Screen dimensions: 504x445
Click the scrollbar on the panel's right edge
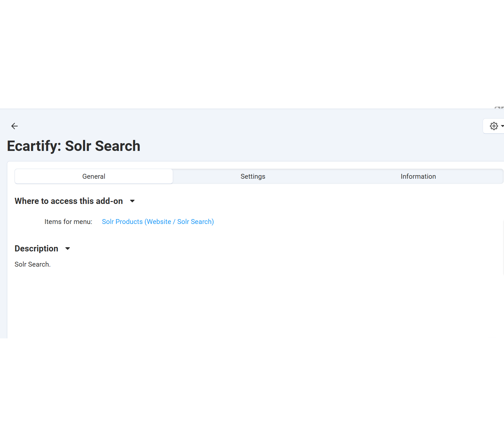click(x=503, y=247)
